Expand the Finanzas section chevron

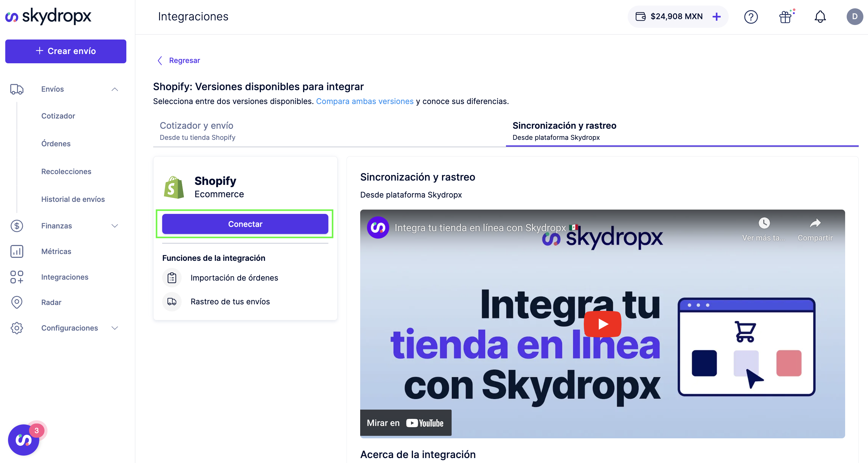point(115,226)
